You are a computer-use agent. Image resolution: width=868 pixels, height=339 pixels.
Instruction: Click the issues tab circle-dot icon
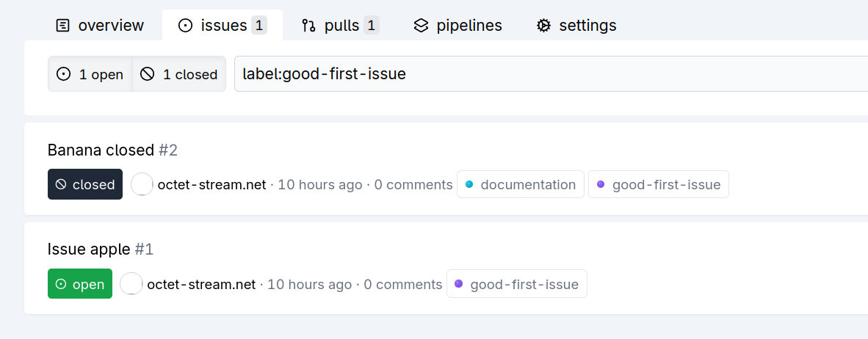point(186,26)
